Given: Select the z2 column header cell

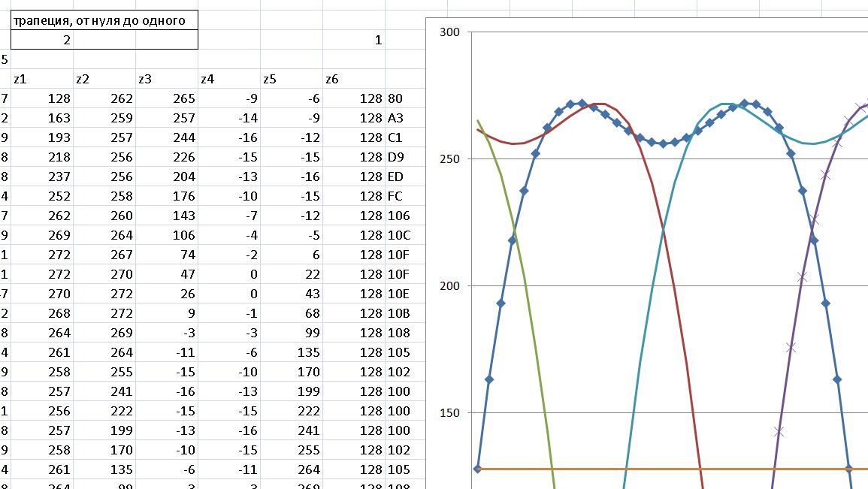Looking at the screenshot, I should (104, 79).
